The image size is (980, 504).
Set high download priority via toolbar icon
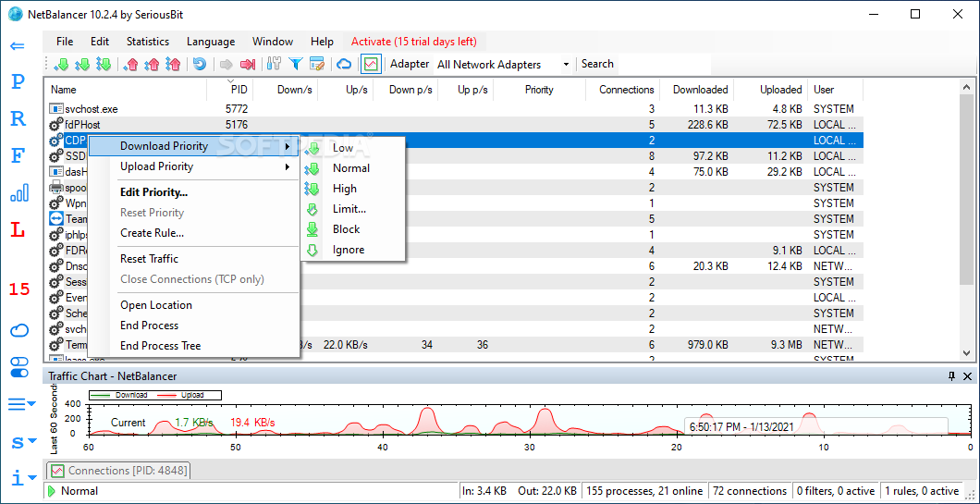coord(104,64)
